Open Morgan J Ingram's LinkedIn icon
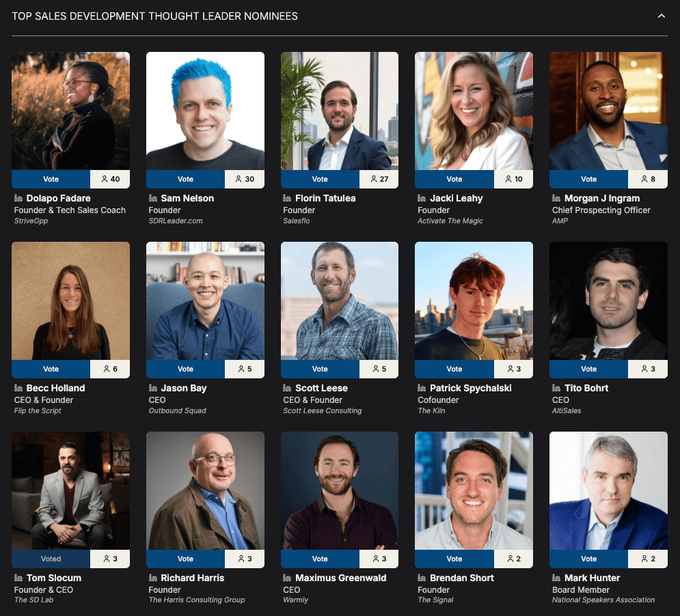Screen dimensions: 680x616 click(x=556, y=198)
